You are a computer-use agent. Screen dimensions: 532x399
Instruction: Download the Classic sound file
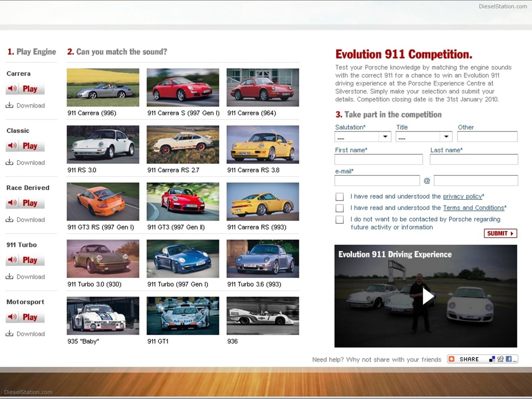pyautogui.click(x=25, y=163)
